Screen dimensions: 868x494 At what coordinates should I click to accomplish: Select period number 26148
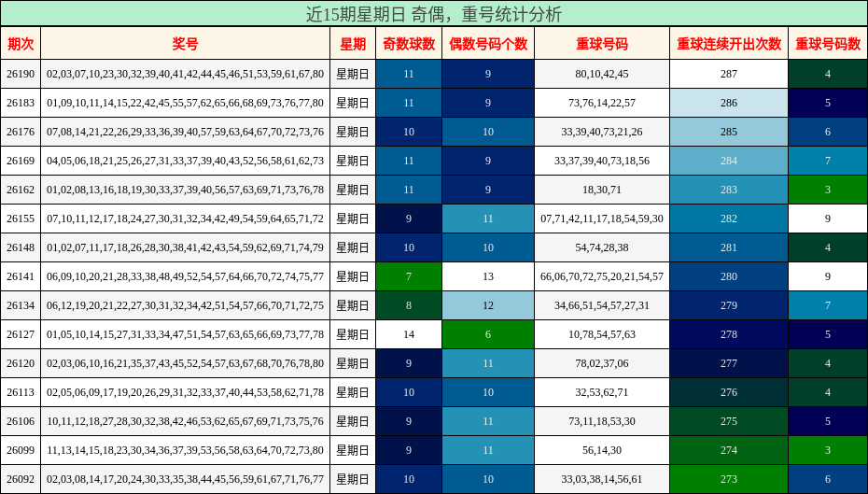[21, 247]
